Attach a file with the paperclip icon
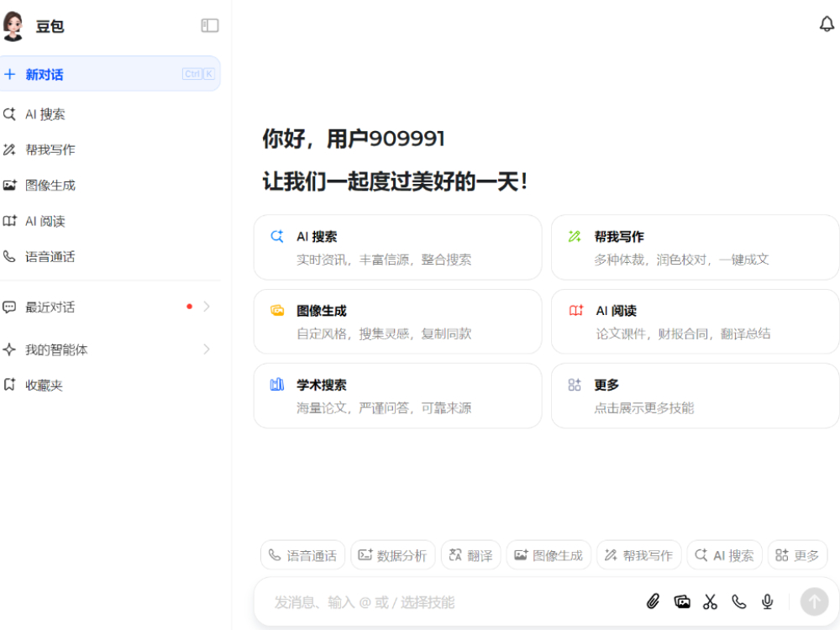This screenshot has height=630, width=840. coord(653,601)
